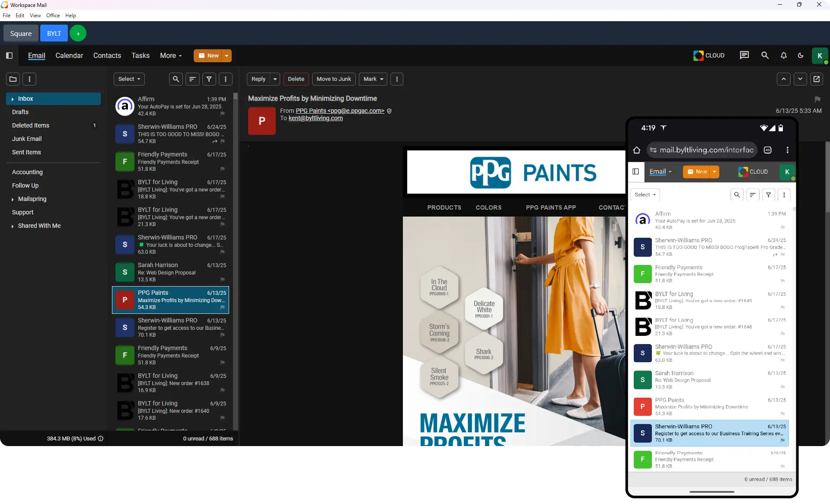Click the notifications bell icon
The image size is (830, 504).
point(783,55)
